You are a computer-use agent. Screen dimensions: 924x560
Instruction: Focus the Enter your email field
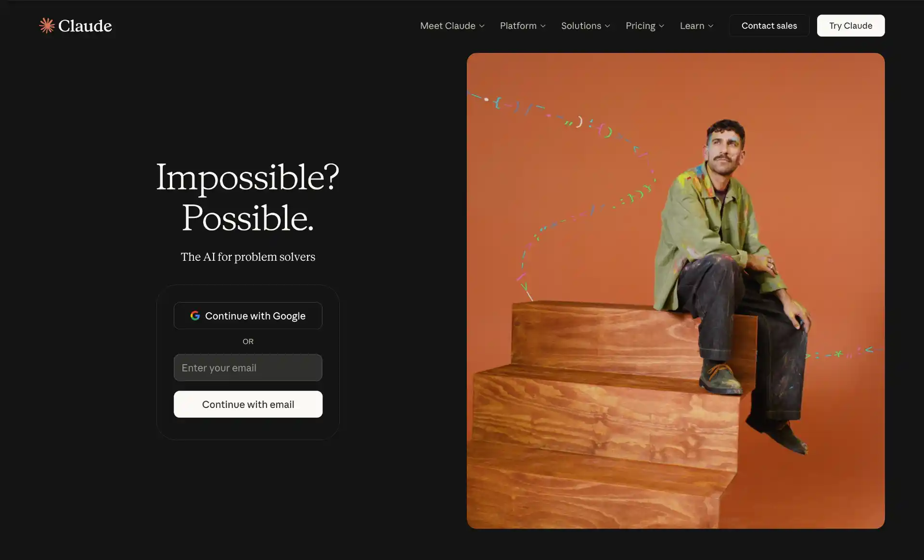point(248,368)
